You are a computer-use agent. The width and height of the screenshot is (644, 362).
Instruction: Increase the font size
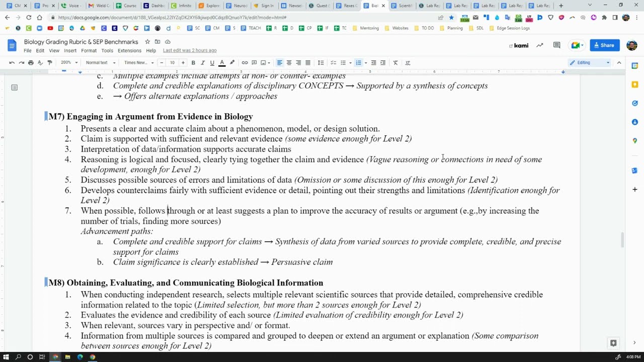183,63
